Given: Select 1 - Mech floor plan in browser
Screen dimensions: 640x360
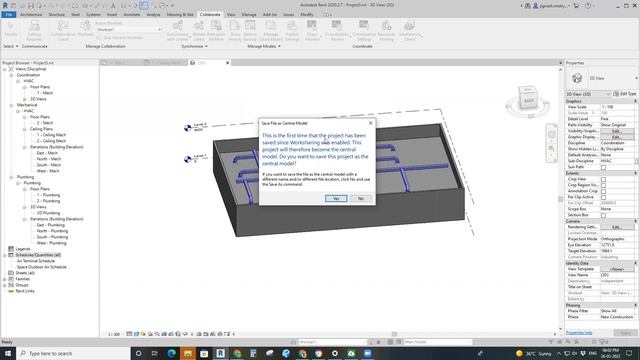Looking at the screenshot, I should 45,93.
